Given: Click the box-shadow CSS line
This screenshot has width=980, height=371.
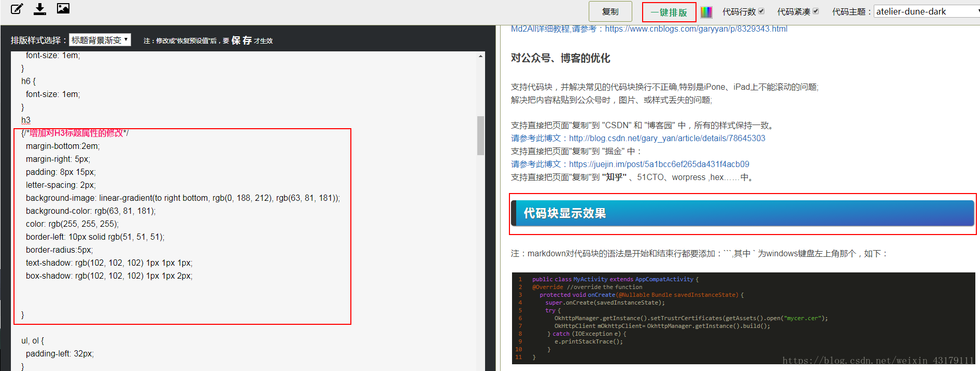Looking at the screenshot, I should (109, 276).
